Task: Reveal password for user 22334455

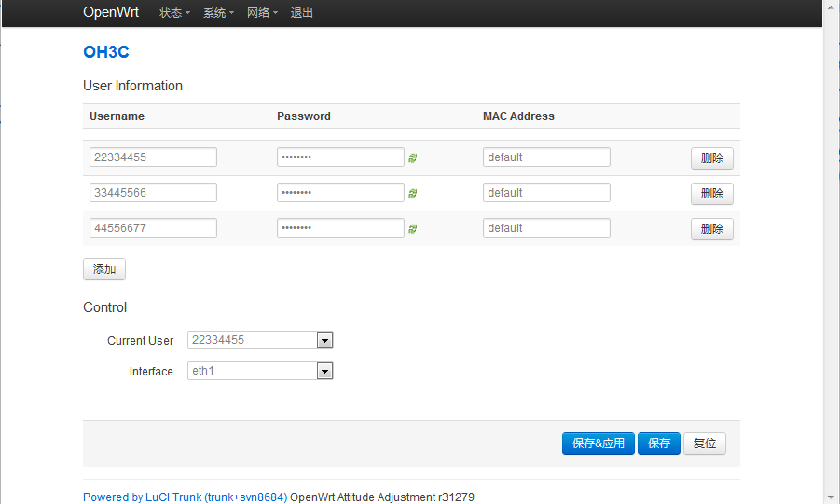Action: tap(412, 158)
